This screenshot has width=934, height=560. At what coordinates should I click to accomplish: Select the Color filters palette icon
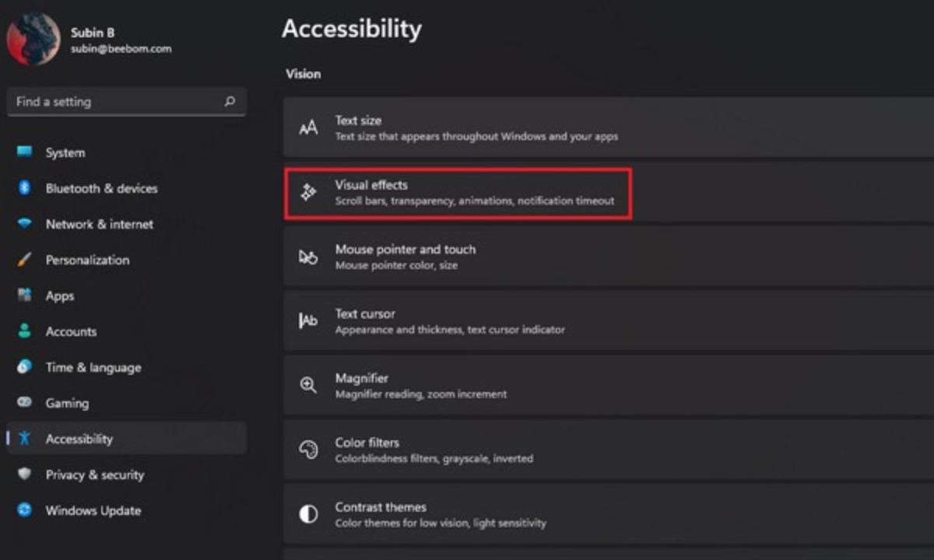point(308,449)
